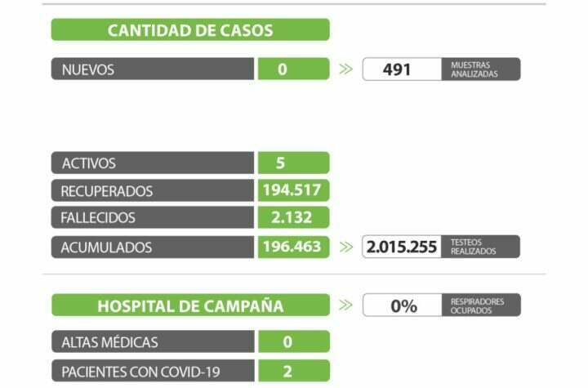This screenshot has height=388, width=588.
Task: Click the double chevron beside Acumulados
Action: tap(345, 247)
